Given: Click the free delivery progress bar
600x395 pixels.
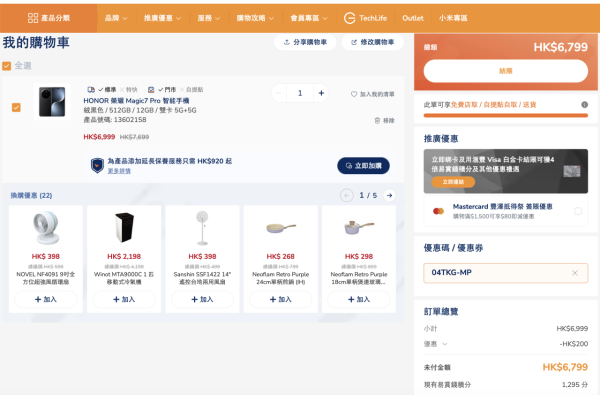Looking at the screenshot, I should [x=505, y=116].
